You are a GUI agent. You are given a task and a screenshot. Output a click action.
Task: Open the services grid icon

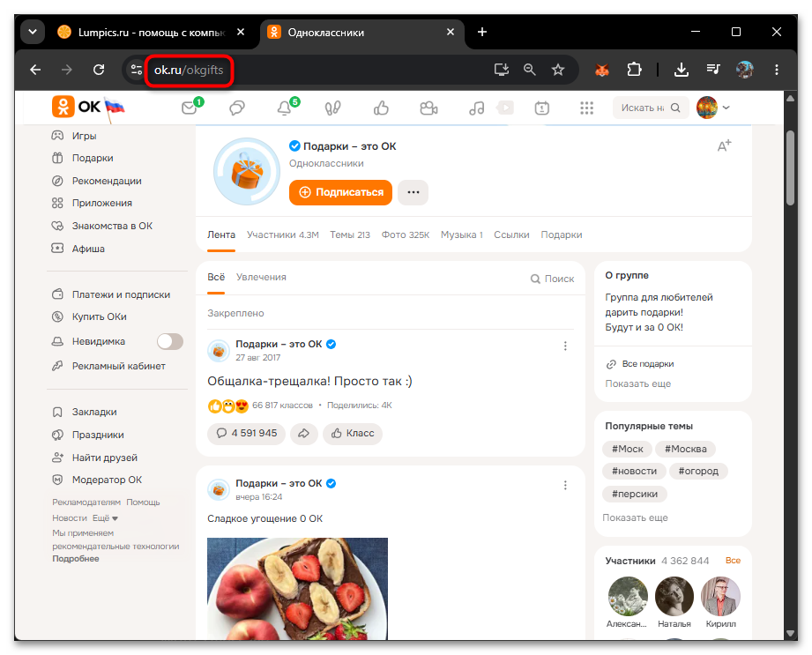[586, 108]
